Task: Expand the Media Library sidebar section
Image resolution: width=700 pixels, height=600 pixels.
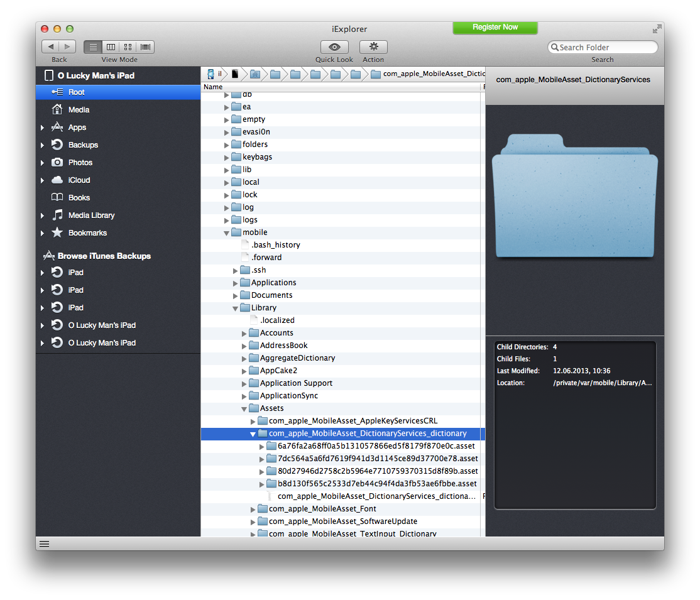Action: click(x=42, y=215)
